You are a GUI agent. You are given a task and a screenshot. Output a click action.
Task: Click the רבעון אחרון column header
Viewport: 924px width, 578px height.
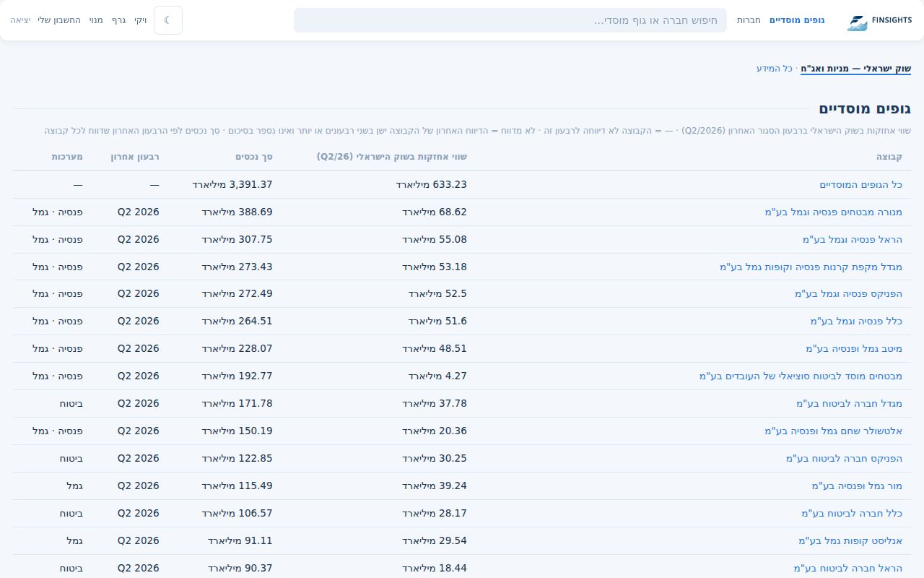tap(135, 157)
